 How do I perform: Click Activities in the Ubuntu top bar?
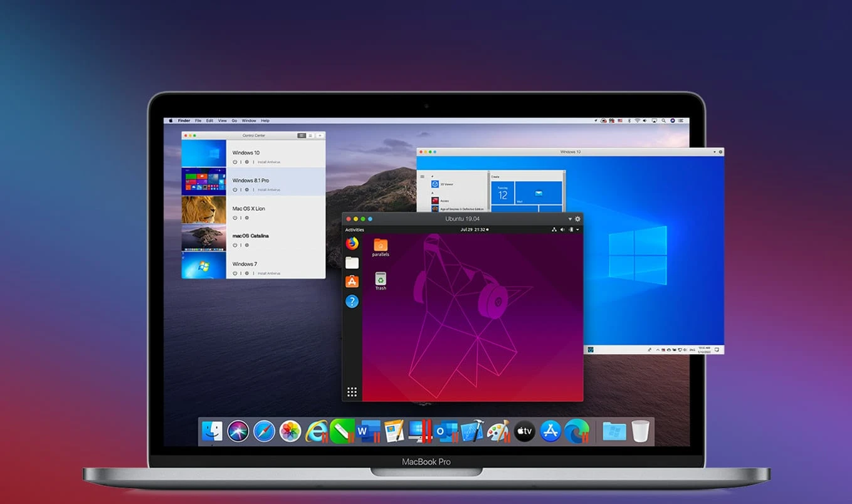tap(354, 230)
